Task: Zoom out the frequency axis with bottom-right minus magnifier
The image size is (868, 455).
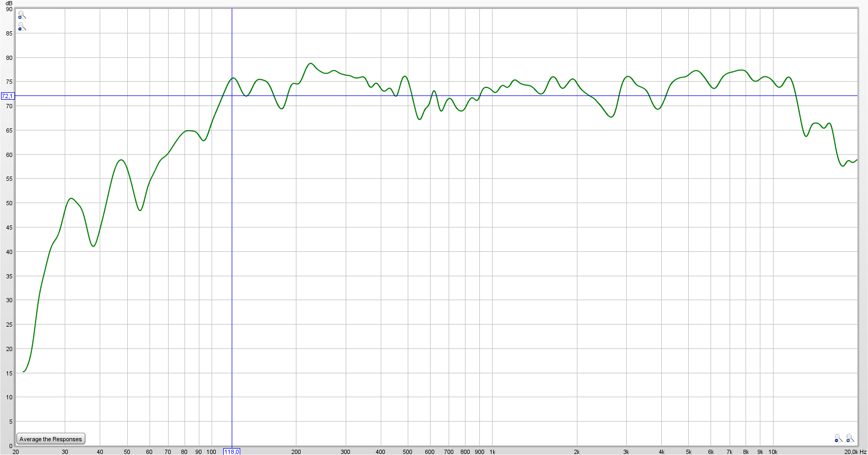Action: [x=838, y=438]
